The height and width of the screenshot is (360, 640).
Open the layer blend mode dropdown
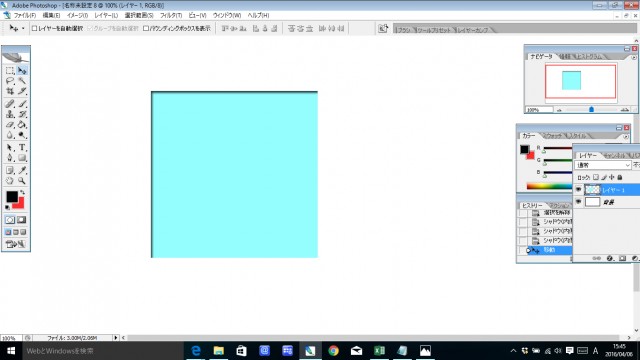[x=603, y=165]
